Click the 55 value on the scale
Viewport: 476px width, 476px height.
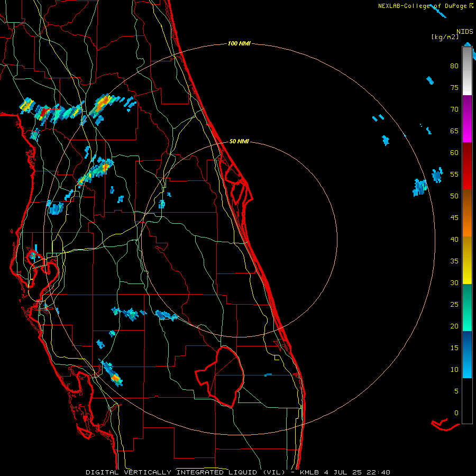tap(454, 174)
